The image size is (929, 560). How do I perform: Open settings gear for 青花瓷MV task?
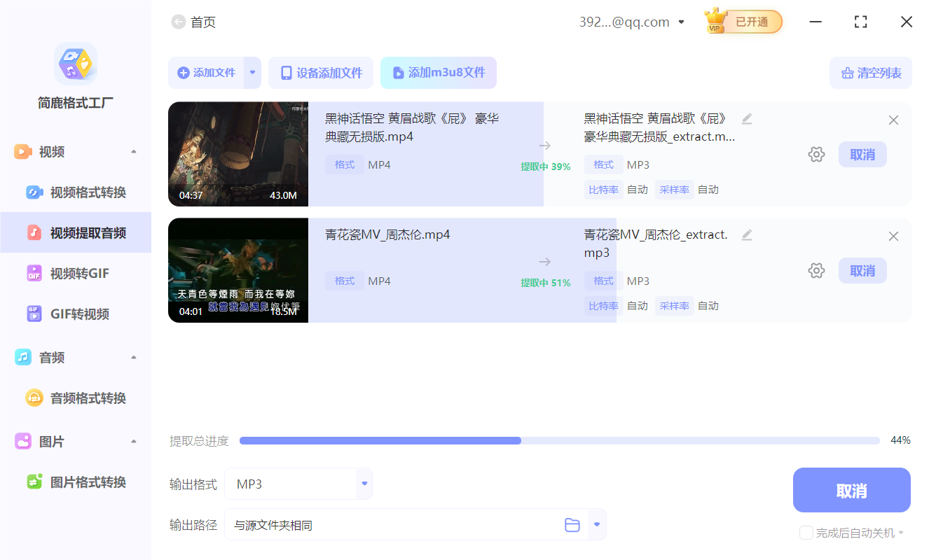816,270
